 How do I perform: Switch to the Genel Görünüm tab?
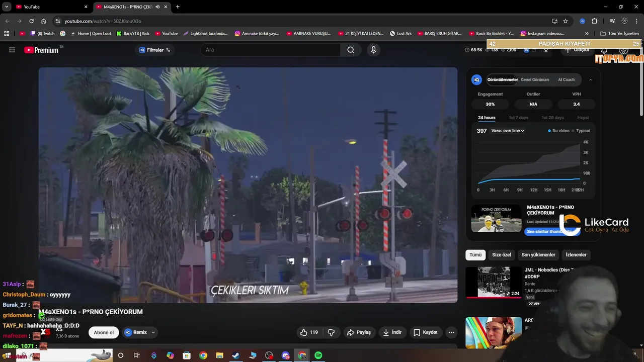tap(535, 79)
